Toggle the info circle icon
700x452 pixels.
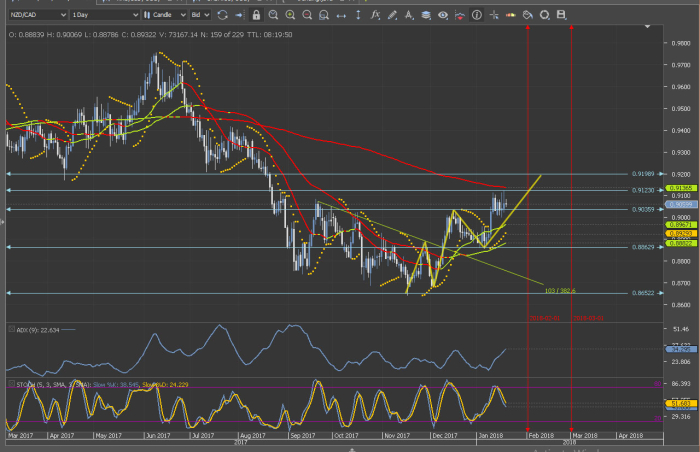(477, 15)
